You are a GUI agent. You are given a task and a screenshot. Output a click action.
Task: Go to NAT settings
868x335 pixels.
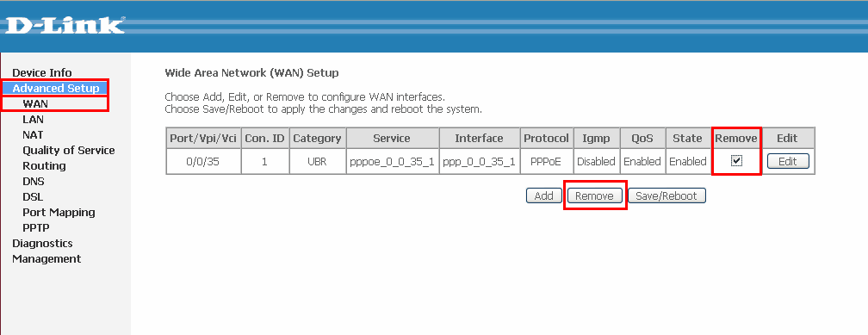33,134
